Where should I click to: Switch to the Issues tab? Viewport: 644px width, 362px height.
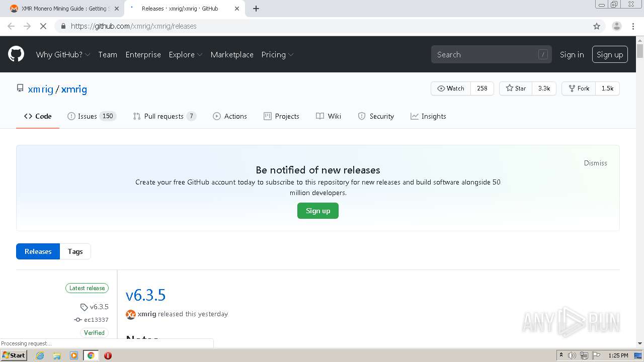pos(92,116)
